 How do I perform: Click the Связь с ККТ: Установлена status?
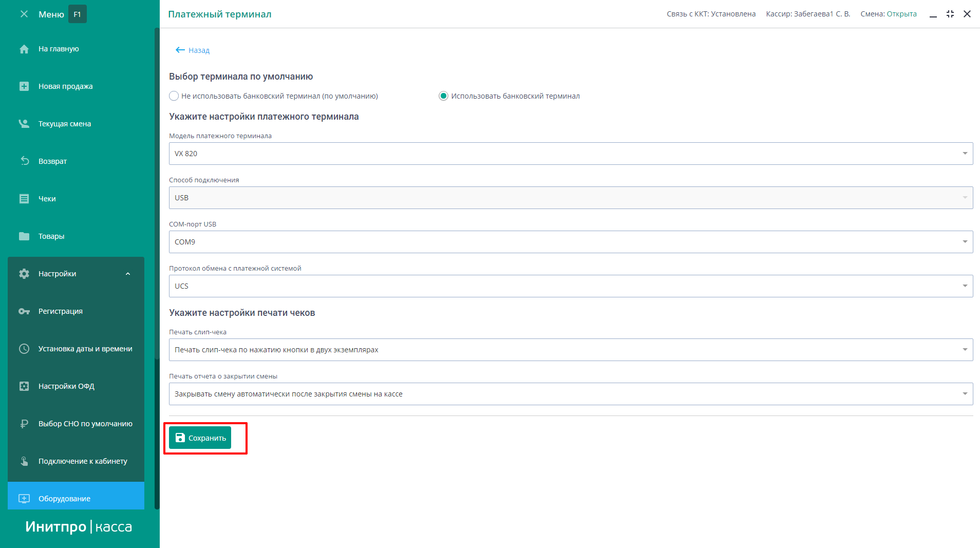pyautogui.click(x=711, y=14)
